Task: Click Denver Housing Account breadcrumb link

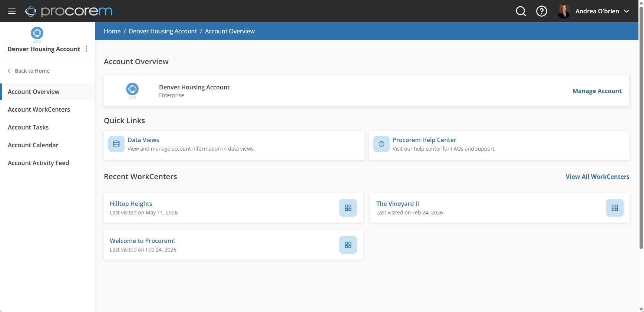Action: click(x=163, y=31)
